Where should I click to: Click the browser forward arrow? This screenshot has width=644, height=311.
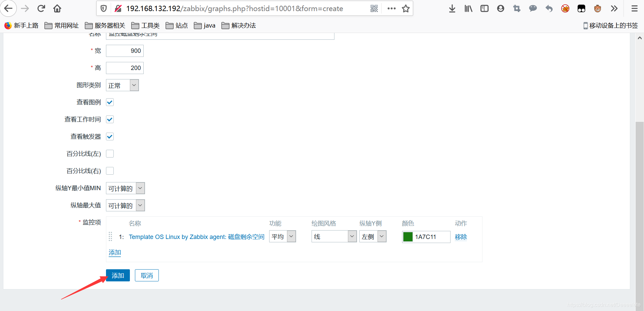coord(25,8)
